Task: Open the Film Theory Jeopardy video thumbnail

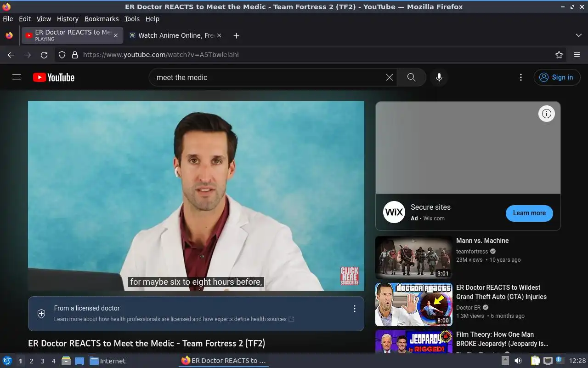Action: click(414, 341)
